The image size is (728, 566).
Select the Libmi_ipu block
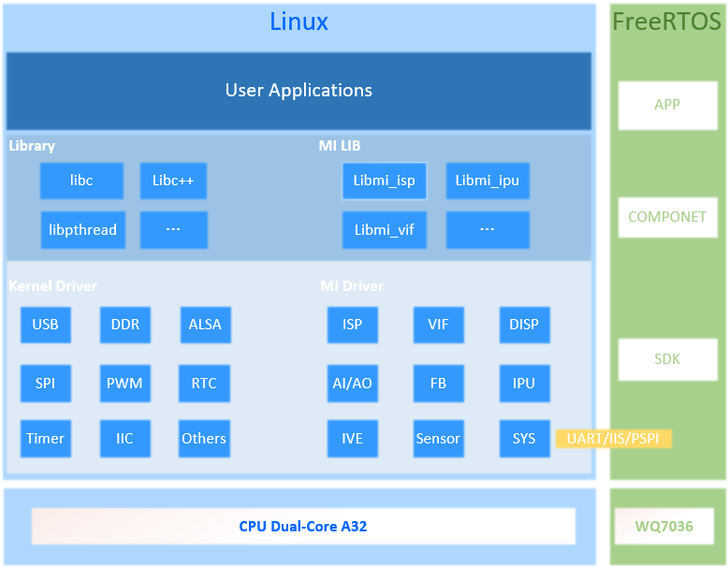coord(488,181)
